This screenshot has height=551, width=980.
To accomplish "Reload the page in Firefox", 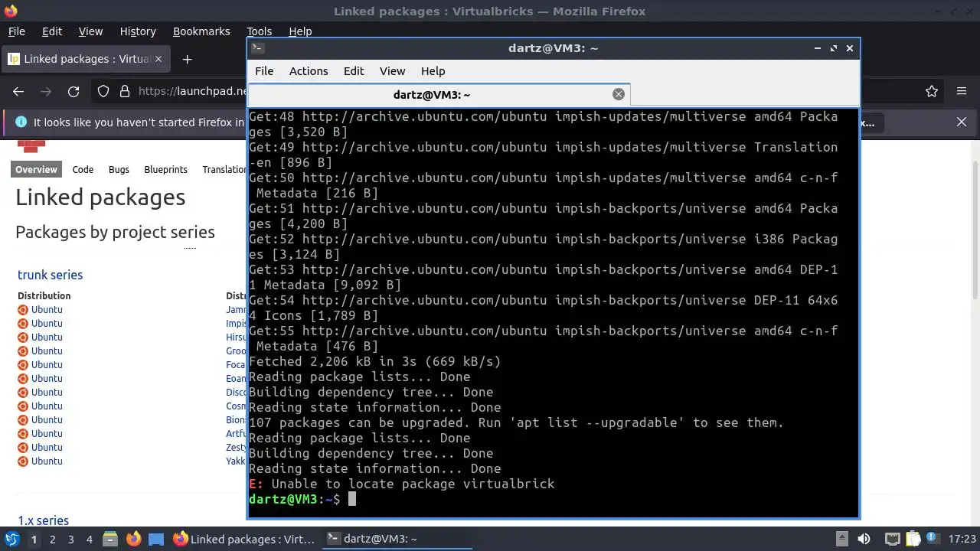I will pyautogui.click(x=73, y=91).
